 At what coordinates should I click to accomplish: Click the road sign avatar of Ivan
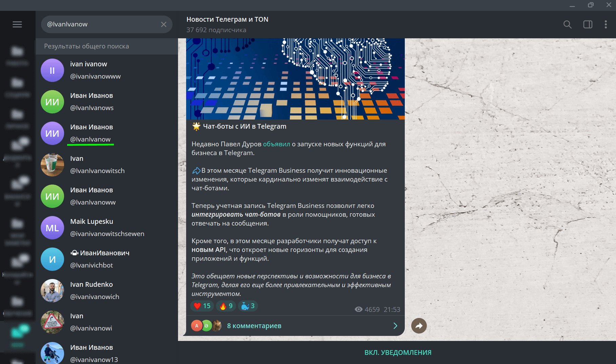(52, 322)
